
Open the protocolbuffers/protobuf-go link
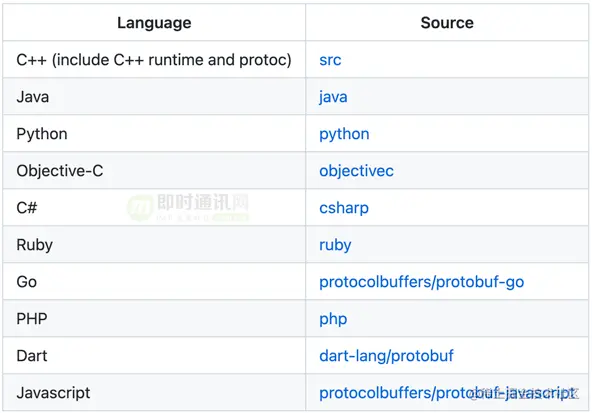click(x=421, y=282)
